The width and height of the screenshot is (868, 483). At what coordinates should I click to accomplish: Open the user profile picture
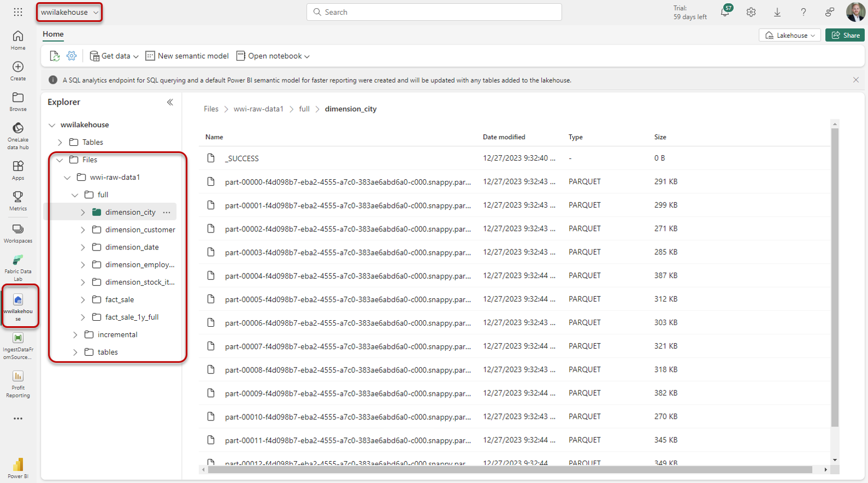855,12
